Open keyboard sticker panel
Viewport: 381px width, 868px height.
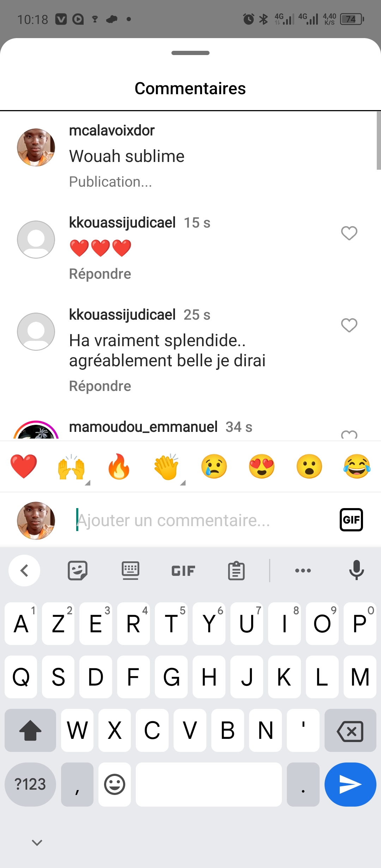[78, 571]
